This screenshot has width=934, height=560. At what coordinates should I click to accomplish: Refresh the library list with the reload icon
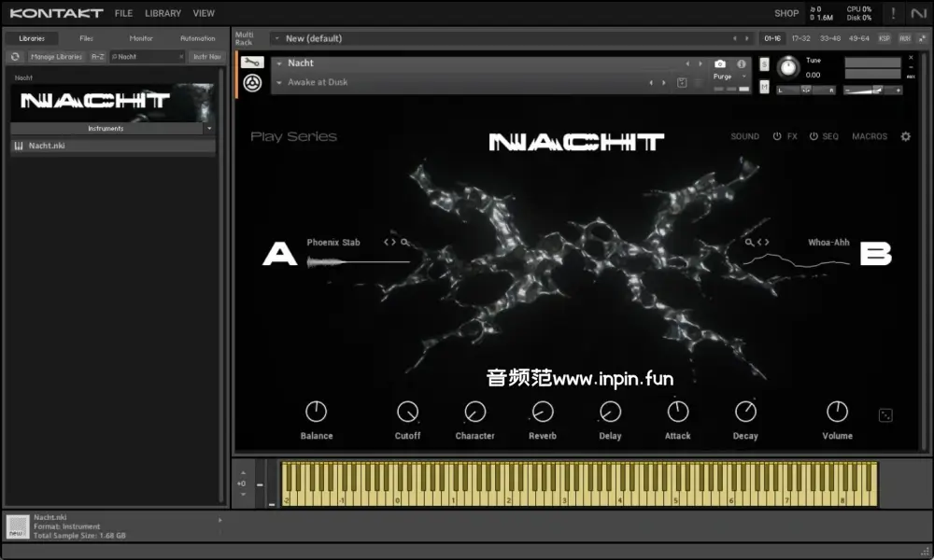(15, 57)
